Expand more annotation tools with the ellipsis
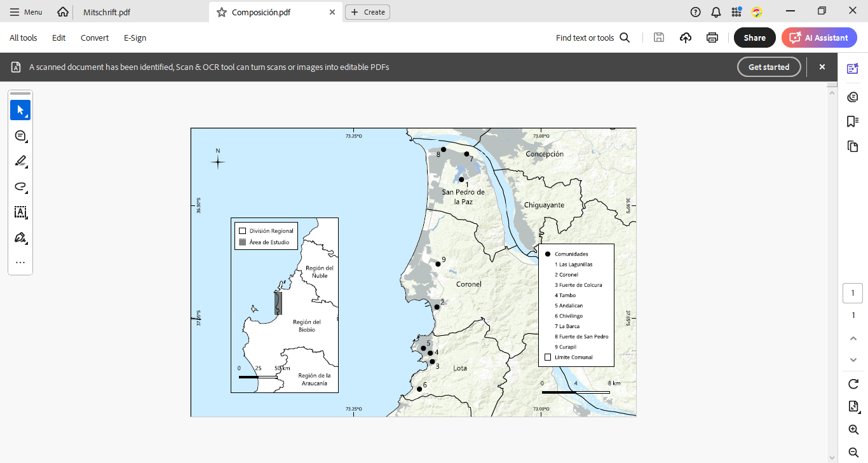Screen dimensions: 868x463 [x=20, y=262]
